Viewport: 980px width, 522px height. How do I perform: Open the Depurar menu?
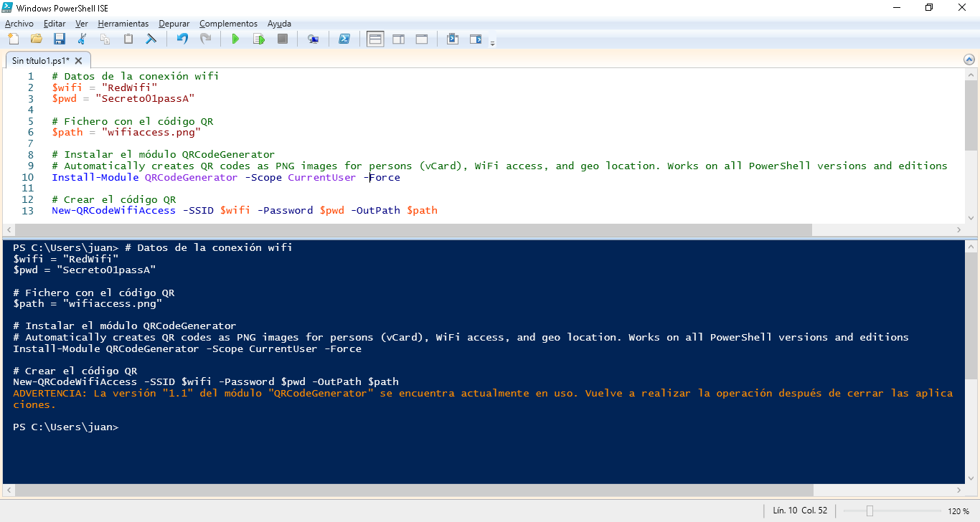click(174, 24)
